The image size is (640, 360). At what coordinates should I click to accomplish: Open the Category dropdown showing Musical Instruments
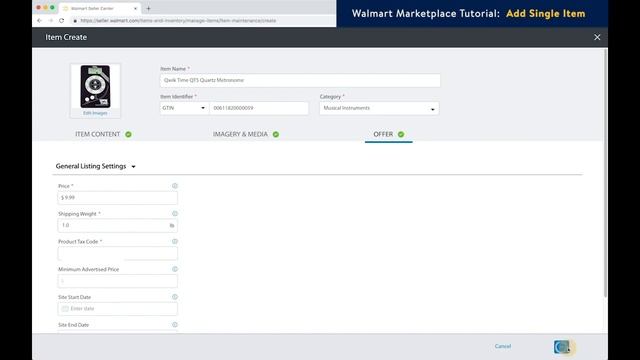click(379, 108)
